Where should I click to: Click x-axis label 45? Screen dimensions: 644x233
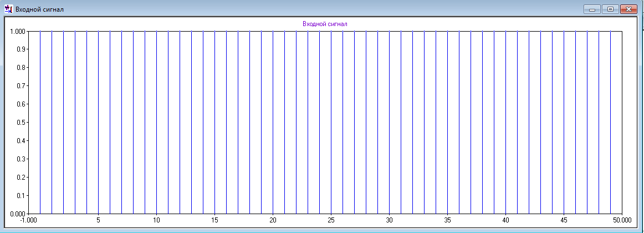point(564,220)
